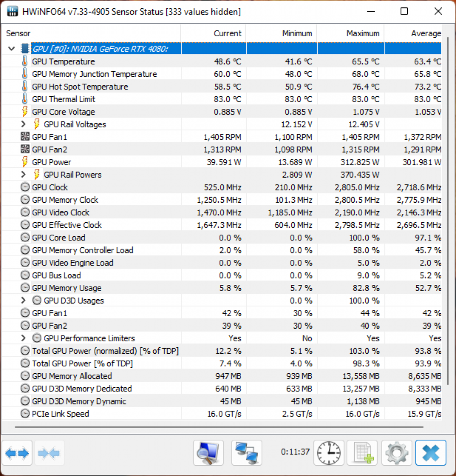Click the HWiNFO64 title bar app icon
The image size is (456, 476).
coord(13,12)
